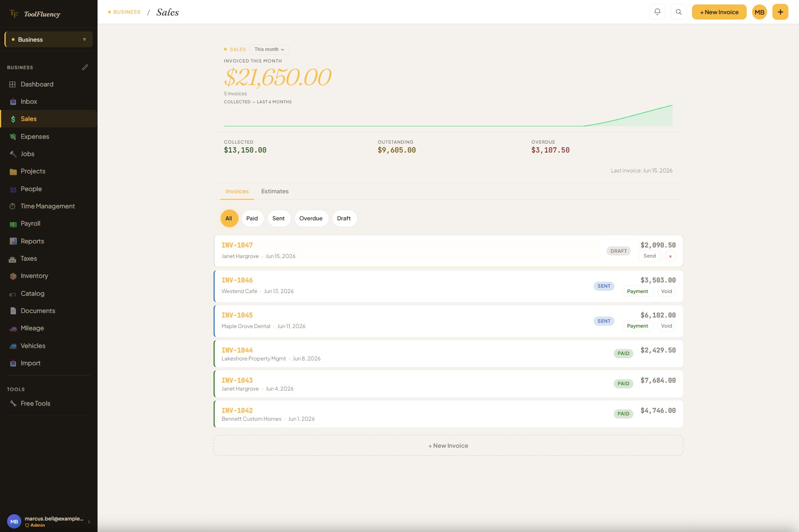
Task: Click the Overdue $3,107.50 stat
Action: [x=550, y=147]
